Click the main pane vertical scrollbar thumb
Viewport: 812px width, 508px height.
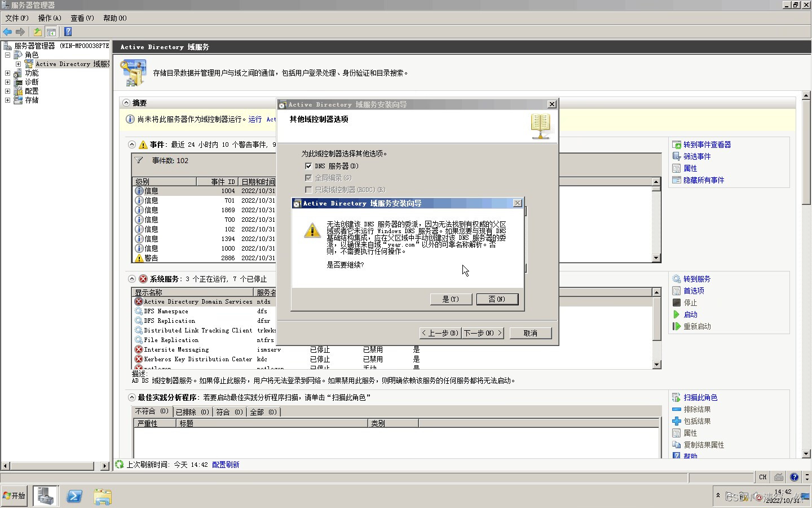click(806, 152)
